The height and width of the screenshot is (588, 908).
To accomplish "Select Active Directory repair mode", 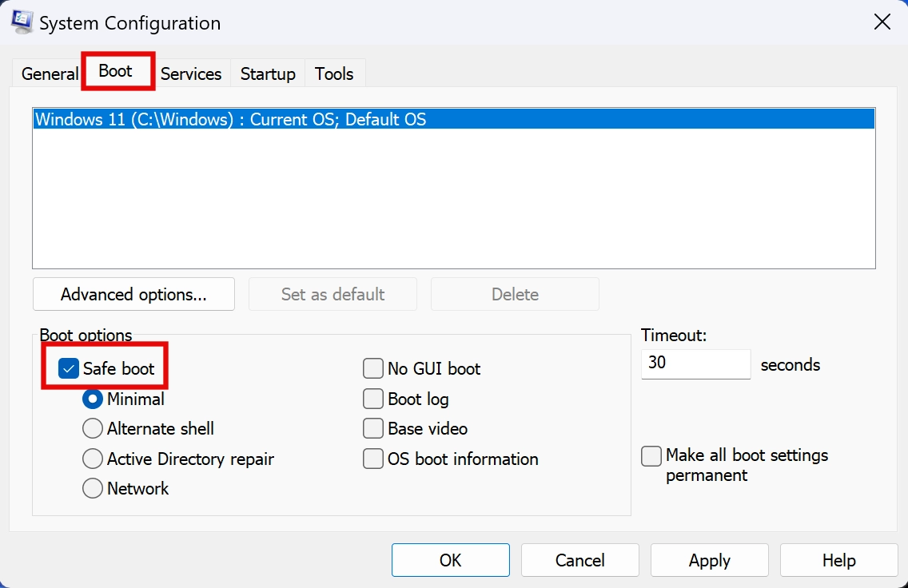I will (x=92, y=459).
